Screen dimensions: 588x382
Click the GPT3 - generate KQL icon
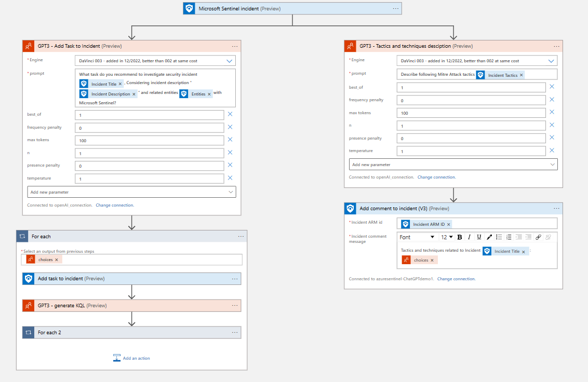click(x=29, y=306)
